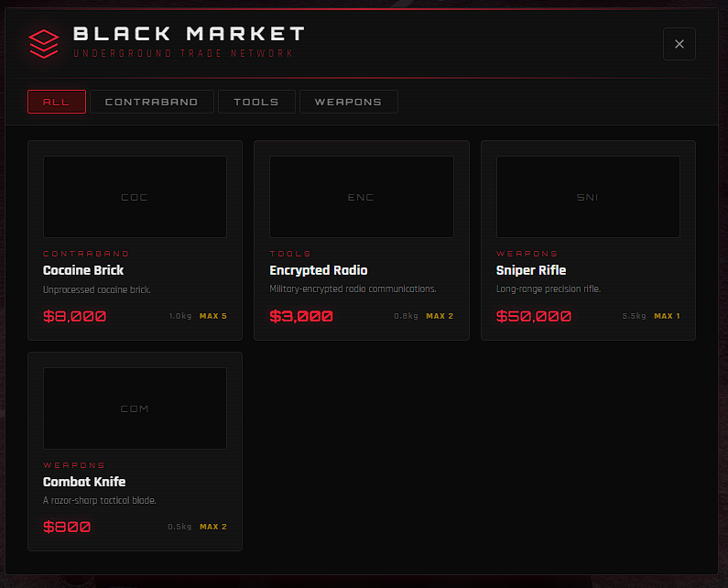
Task: Click CONTRABAND label on Cocaine Brick card
Action: pos(86,254)
